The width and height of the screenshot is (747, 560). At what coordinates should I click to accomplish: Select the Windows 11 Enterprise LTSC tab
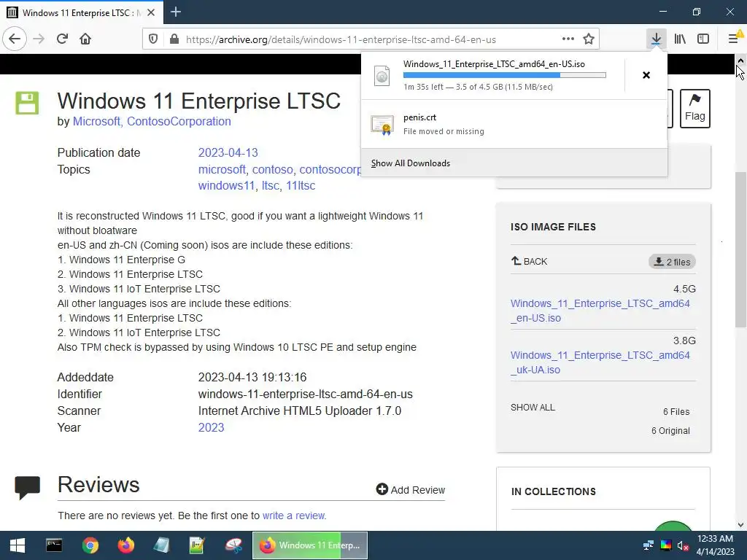coord(82,12)
